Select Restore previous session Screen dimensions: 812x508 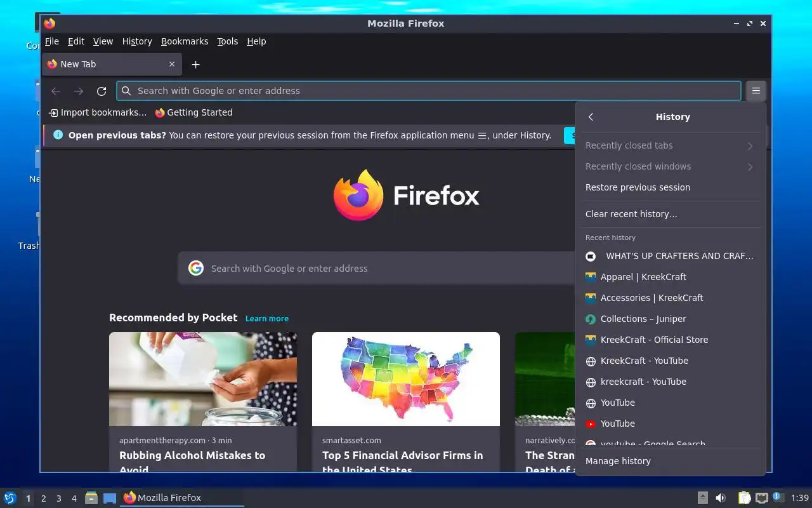point(671,187)
